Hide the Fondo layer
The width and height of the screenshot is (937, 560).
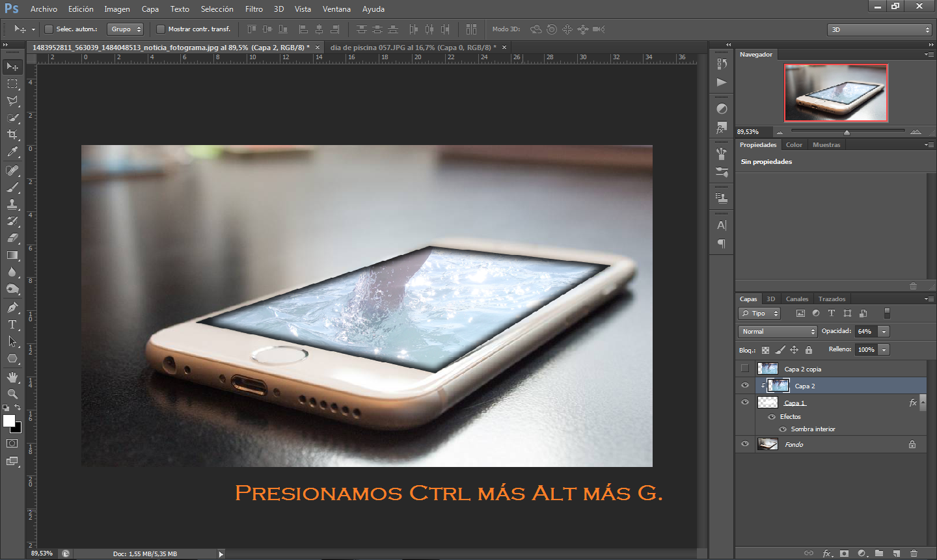pyautogui.click(x=745, y=444)
